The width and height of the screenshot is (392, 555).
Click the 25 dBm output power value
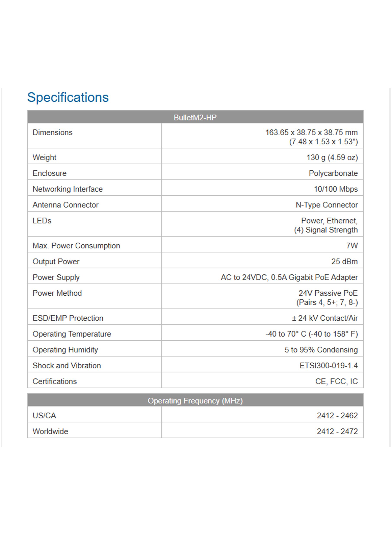[344, 261]
